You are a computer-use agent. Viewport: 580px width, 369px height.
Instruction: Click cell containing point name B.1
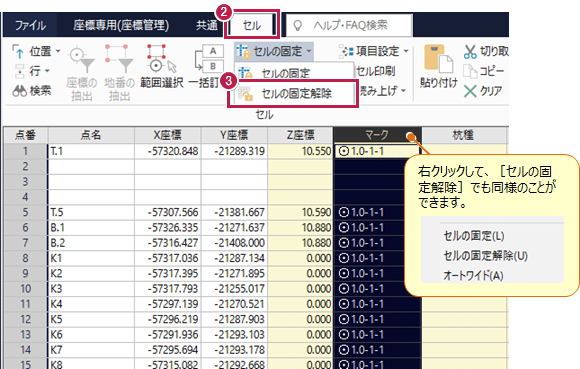point(91,227)
